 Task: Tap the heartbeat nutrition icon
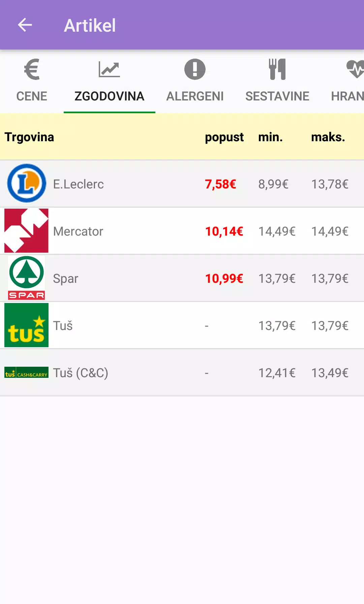click(x=355, y=69)
